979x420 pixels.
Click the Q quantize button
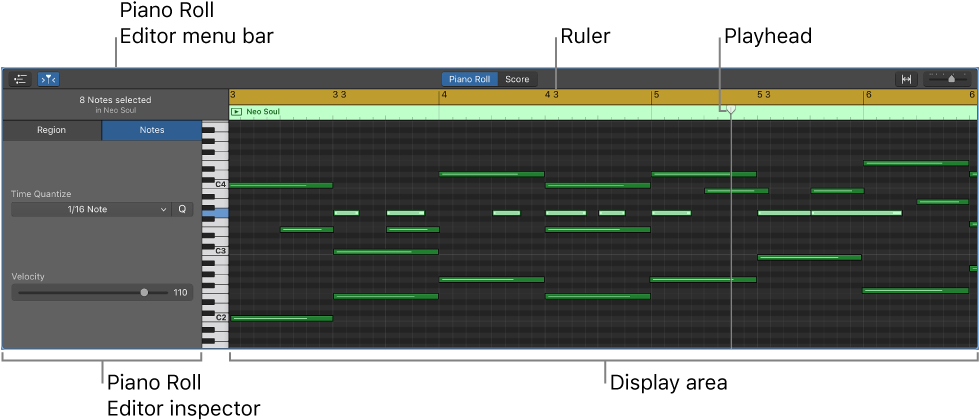182,210
